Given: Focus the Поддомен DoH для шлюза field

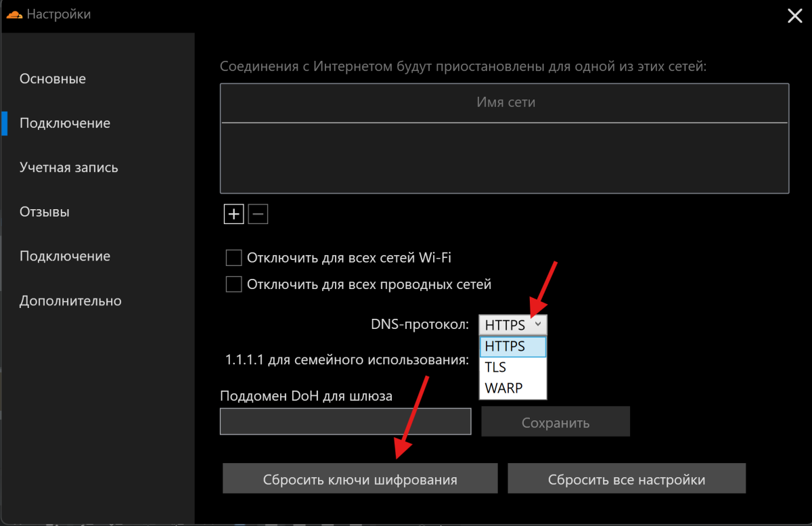Looking at the screenshot, I should tap(346, 421).
